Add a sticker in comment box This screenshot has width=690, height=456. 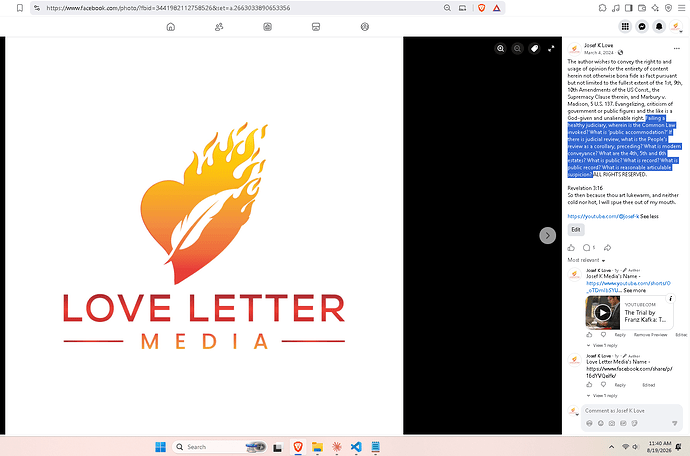[635, 423]
